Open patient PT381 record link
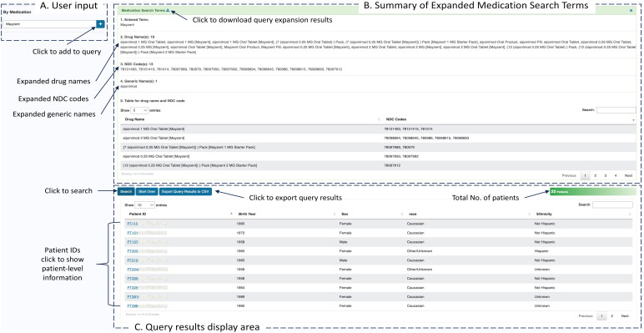 133,297
